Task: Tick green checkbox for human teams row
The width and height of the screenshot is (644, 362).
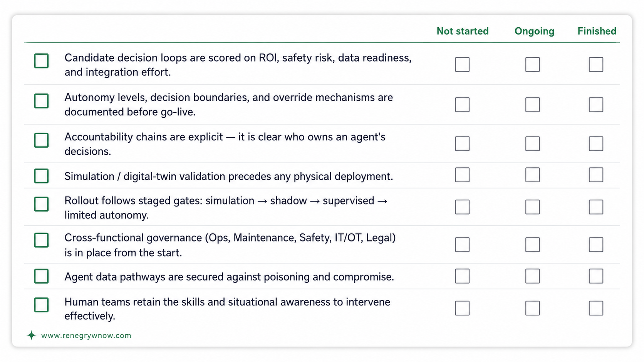Action: (41, 305)
